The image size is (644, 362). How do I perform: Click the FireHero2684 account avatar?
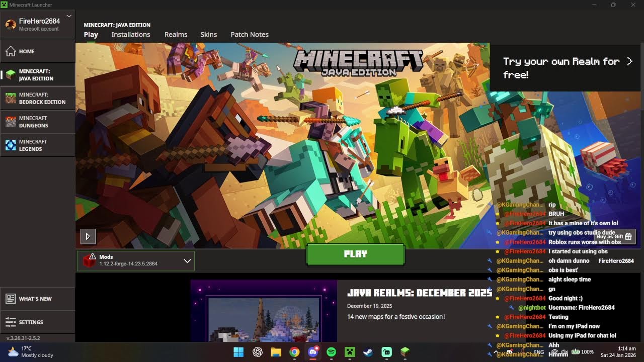tap(11, 25)
